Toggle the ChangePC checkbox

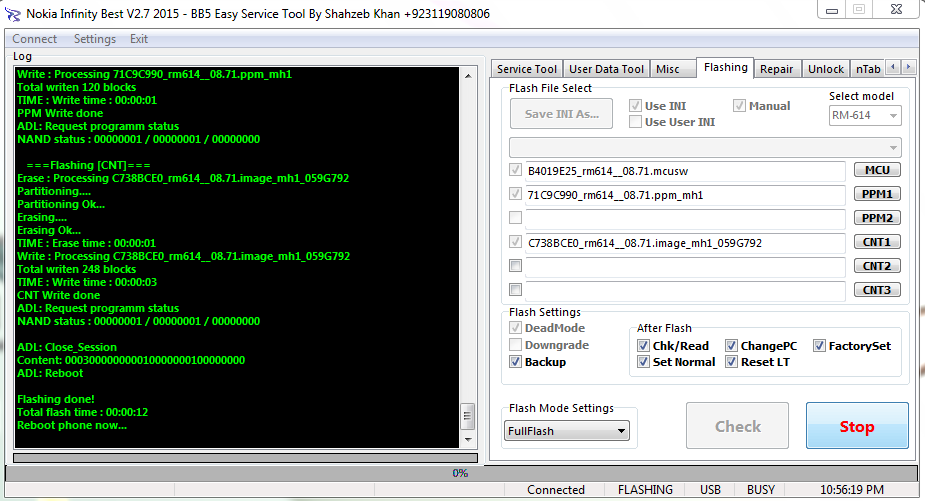tap(732, 346)
